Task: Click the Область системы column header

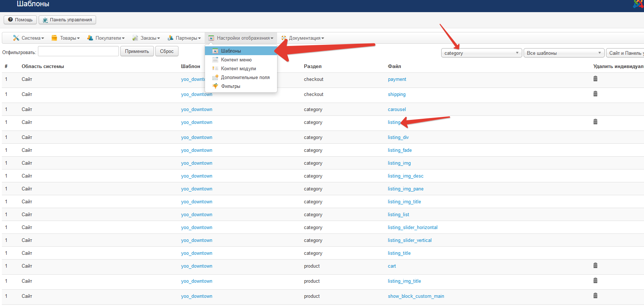Action: (x=43, y=67)
